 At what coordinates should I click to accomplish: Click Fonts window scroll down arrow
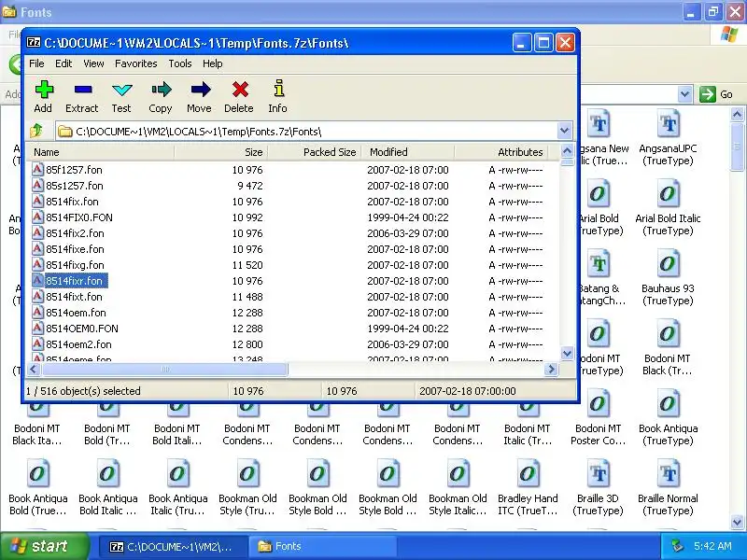737,523
